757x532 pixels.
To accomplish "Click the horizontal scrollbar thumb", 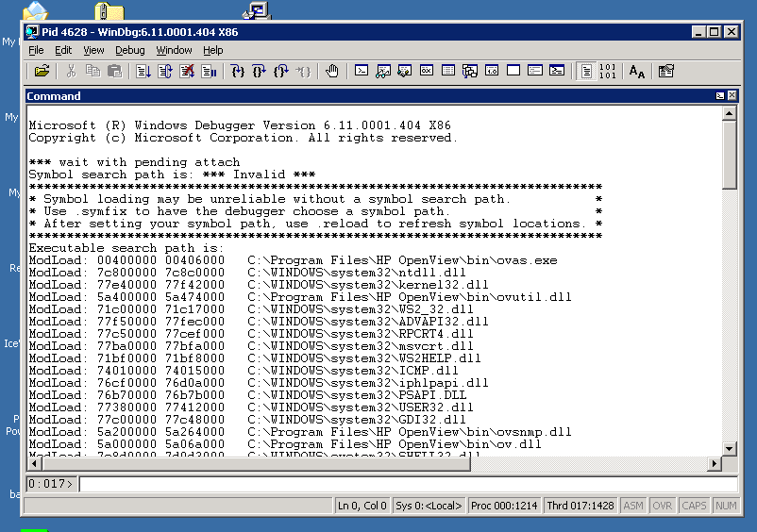I will (256, 464).
